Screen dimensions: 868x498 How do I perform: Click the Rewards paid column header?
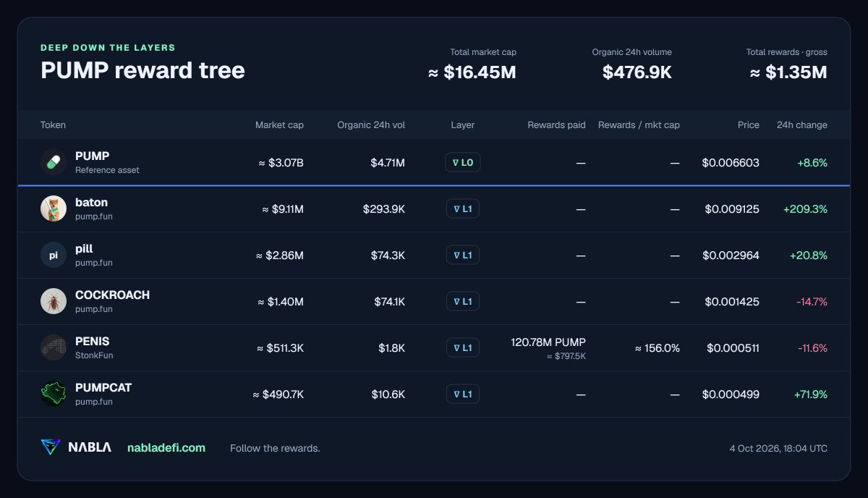[x=556, y=124]
